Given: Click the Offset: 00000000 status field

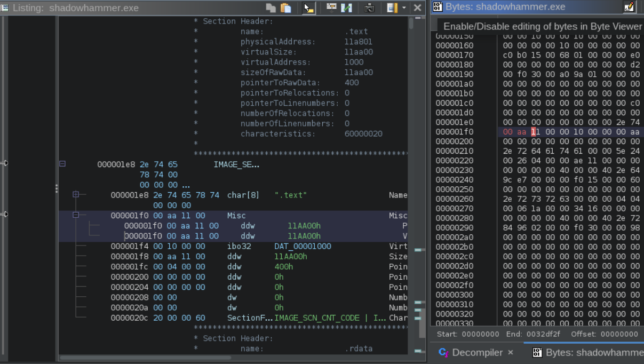Looking at the screenshot, I should (605, 334).
